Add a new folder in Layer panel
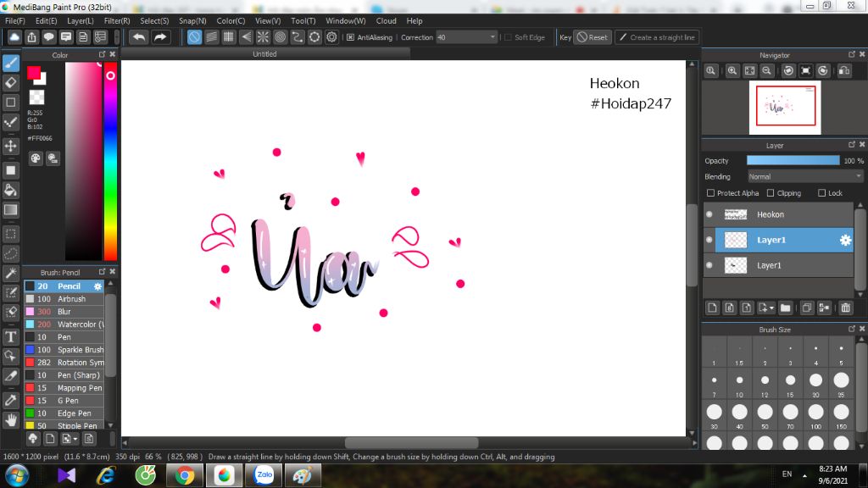Viewport: 868px width, 488px height. [785, 308]
